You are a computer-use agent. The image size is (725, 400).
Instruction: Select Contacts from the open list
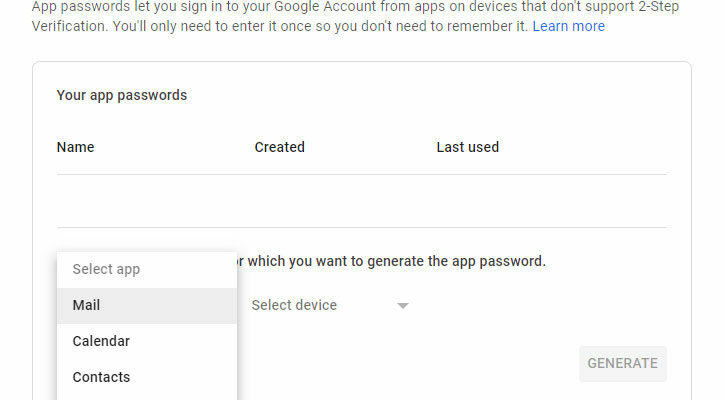click(147, 377)
